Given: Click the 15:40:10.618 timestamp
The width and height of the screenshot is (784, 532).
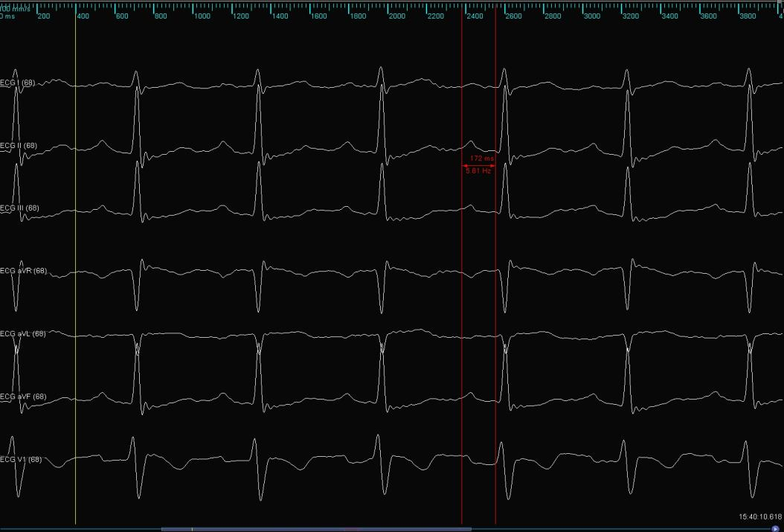Looking at the screenshot, I should pyautogui.click(x=759, y=516).
